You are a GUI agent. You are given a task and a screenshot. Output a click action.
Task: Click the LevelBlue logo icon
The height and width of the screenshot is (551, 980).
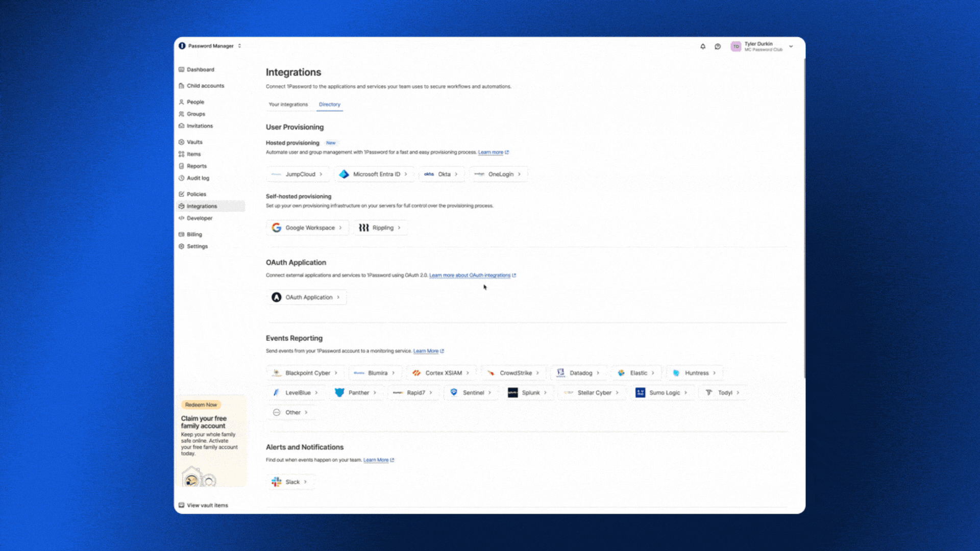(x=277, y=392)
